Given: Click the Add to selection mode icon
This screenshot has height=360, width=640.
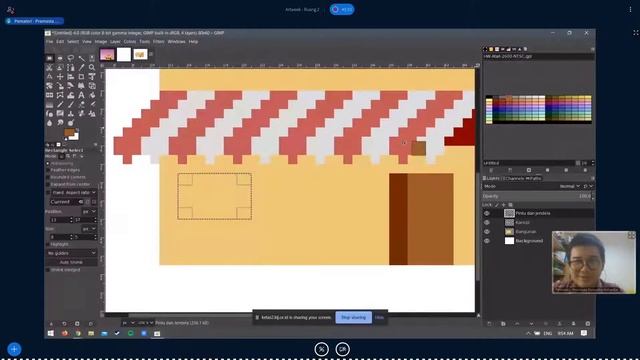Looking at the screenshot, I should [68, 156].
